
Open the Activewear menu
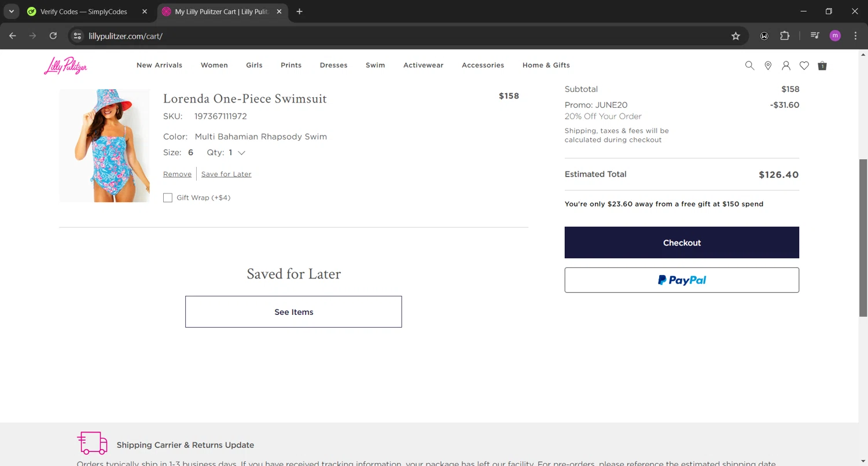pos(424,65)
